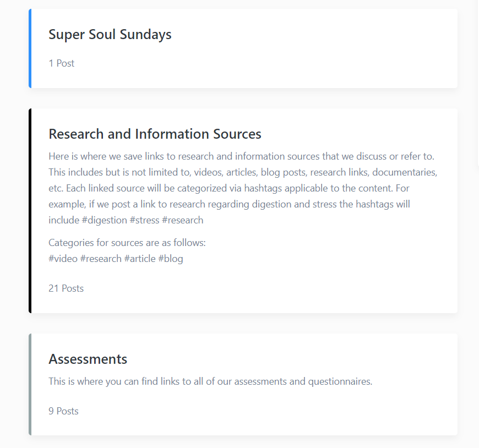Open the Assessments topic heading
The width and height of the screenshot is (479, 448).
coord(88,359)
